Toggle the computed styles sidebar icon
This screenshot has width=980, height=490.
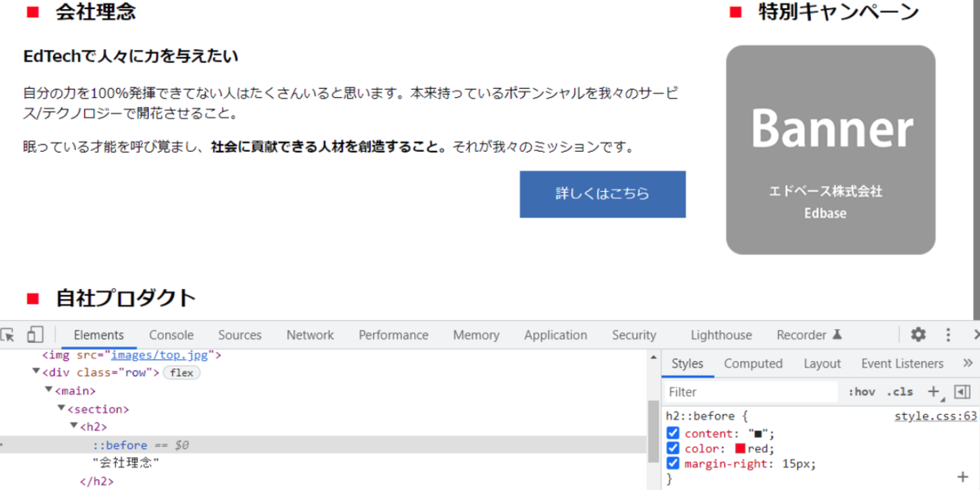pos(962,392)
